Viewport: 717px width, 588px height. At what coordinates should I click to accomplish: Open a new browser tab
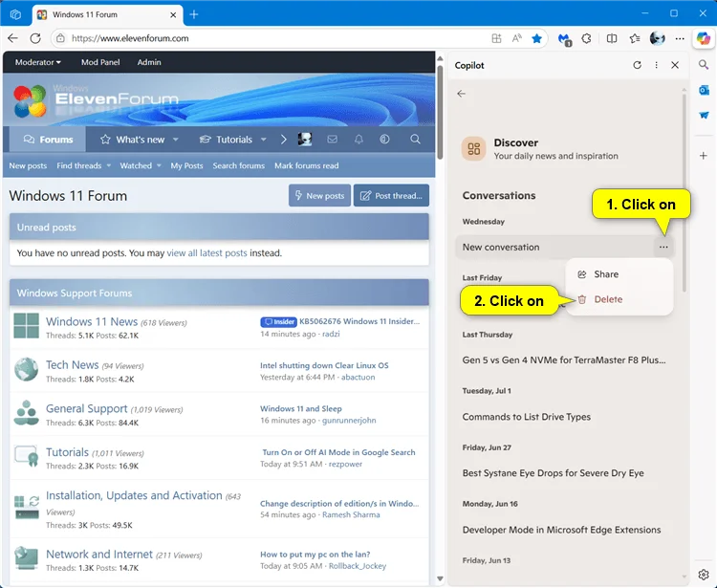tap(194, 14)
